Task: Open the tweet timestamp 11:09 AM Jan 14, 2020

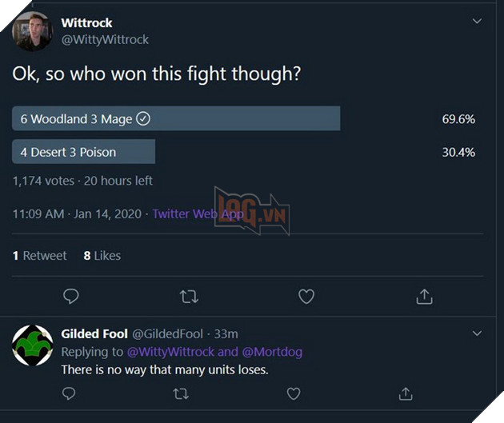Action: pyautogui.click(x=77, y=213)
